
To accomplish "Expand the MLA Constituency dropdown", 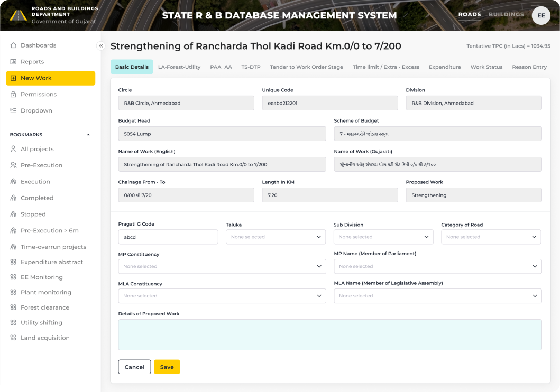I will point(222,296).
